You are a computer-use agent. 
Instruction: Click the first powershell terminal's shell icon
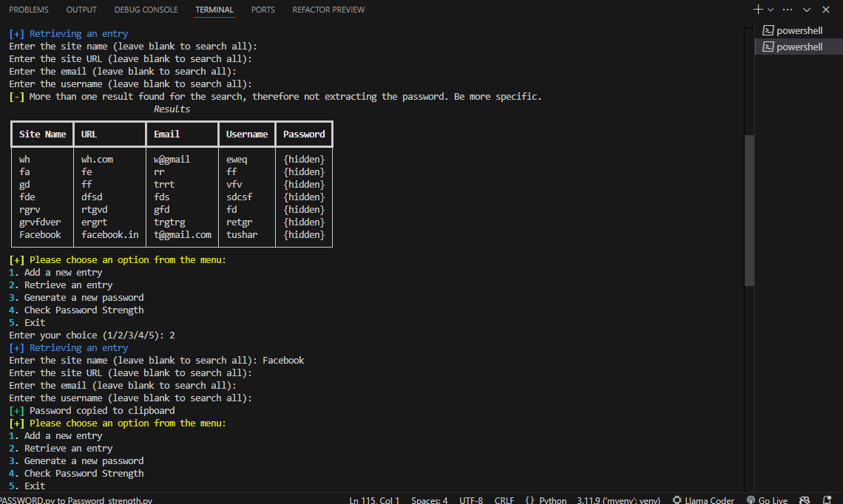[768, 30]
